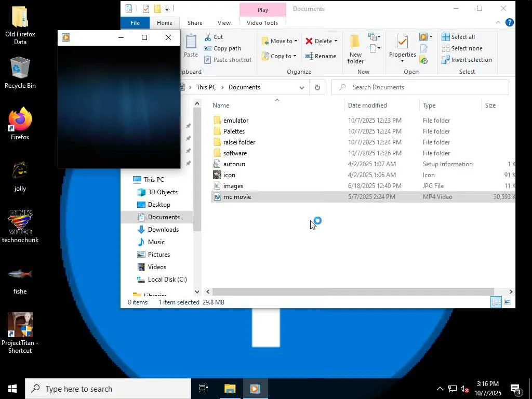This screenshot has height=399, width=532.
Task: Expand the Move to dropdown
Action: [296, 41]
